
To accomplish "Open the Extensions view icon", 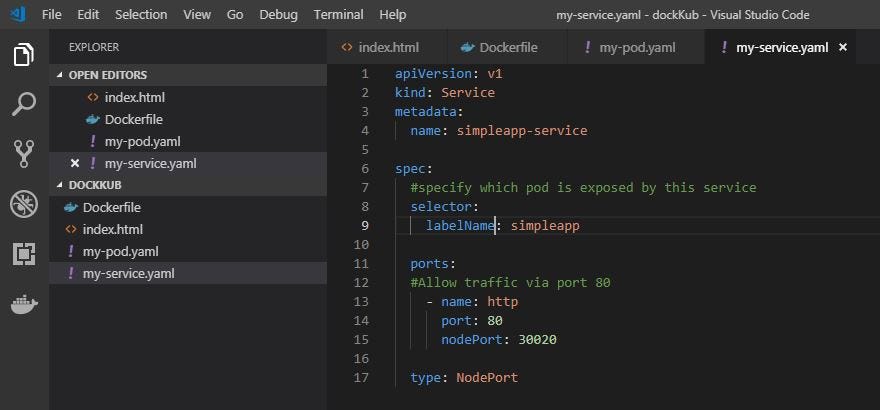I will coord(24,254).
